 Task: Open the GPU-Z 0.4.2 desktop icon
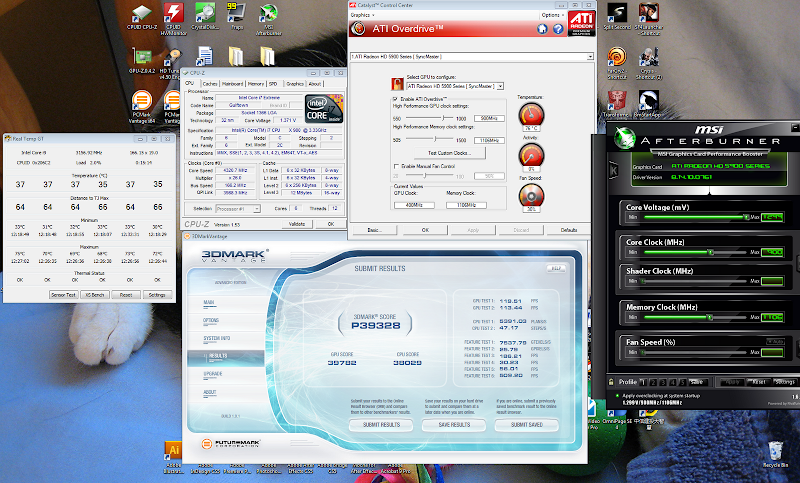point(142,61)
